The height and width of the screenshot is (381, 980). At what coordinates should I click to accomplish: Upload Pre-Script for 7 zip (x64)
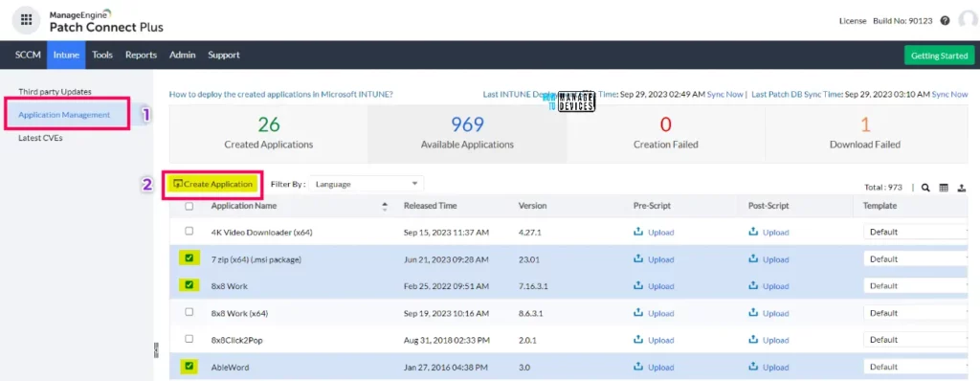click(x=655, y=259)
